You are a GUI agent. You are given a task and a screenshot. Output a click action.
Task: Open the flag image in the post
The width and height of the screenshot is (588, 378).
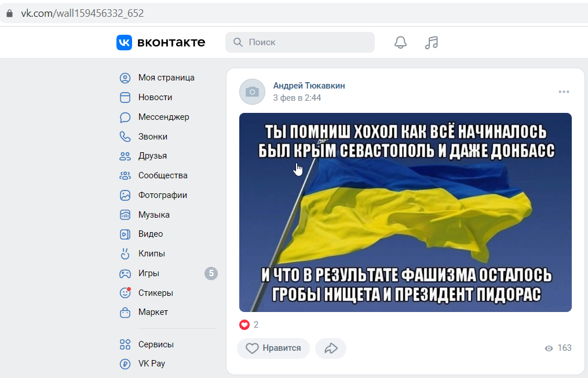pyautogui.click(x=406, y=212)
